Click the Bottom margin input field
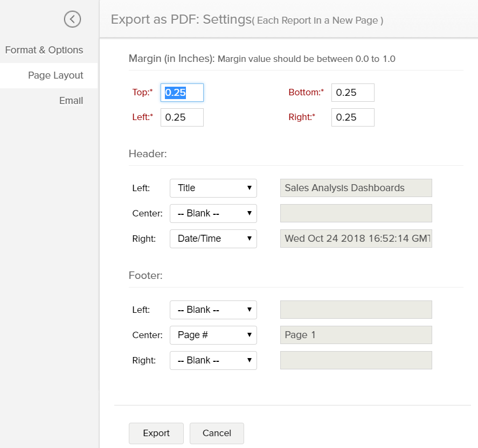The width and height of the screenshot is (478, 448). [352, 93]
